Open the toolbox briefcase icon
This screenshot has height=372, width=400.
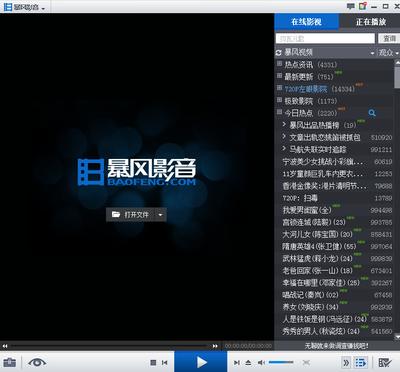pyautogui.click(x=10, y=362)
